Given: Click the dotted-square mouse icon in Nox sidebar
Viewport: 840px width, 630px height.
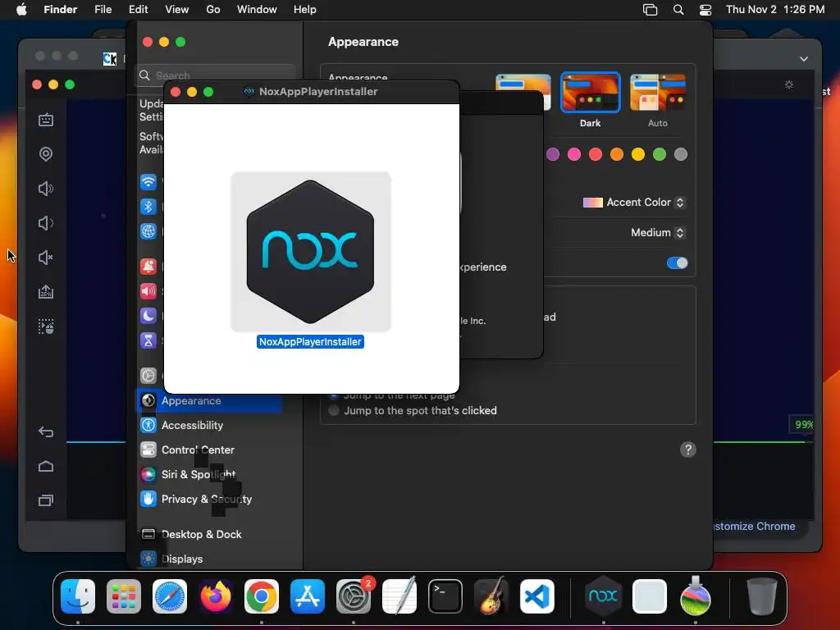Looking at the screenshot, I should click(46, 326).
